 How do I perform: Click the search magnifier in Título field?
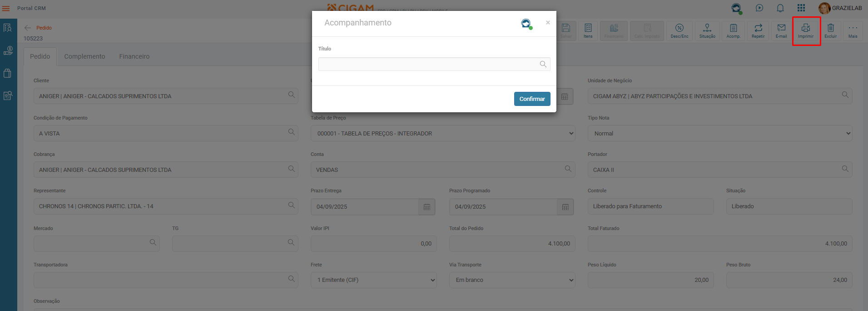pos(543,64)
